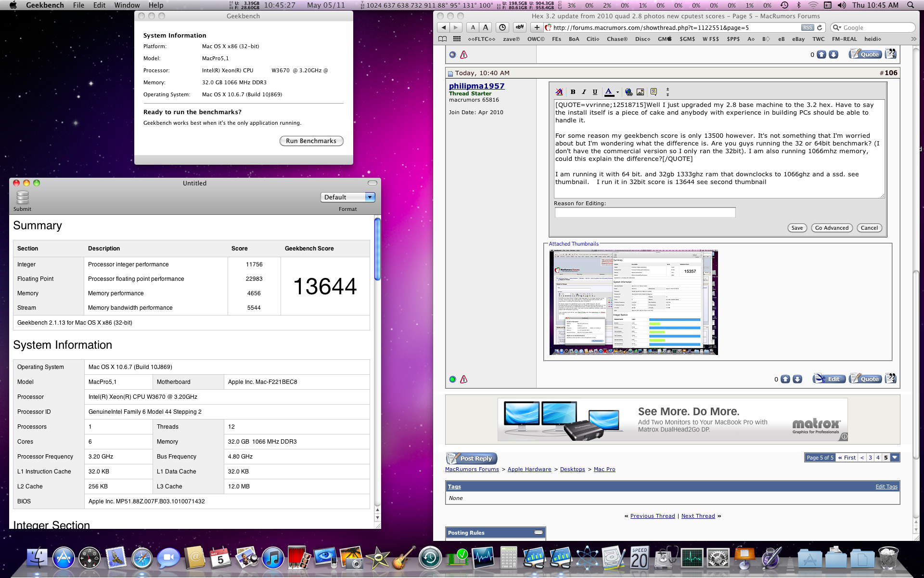The height and width of the screenshot is (578, 924).
Task: Click the smaller text size A button
Action: [x=473, y=27]
